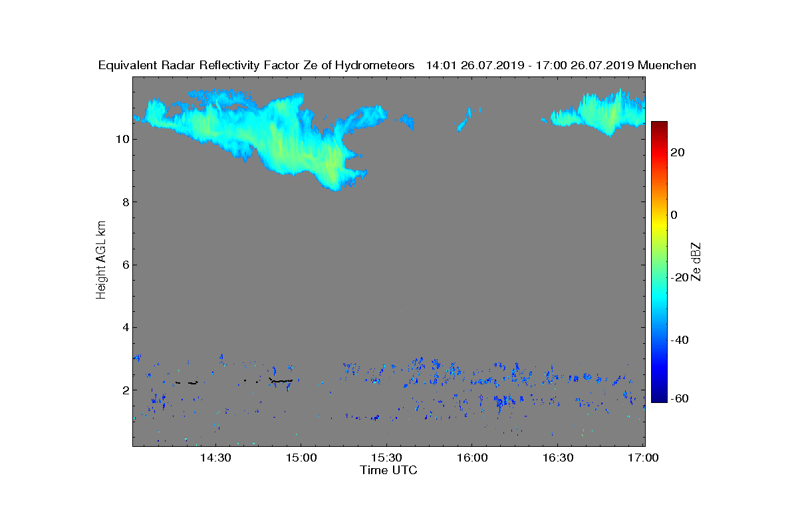Viewport: 798px width, 532px height.
Task: Click the 15:00 time tick label
Action: coord(301,458)
